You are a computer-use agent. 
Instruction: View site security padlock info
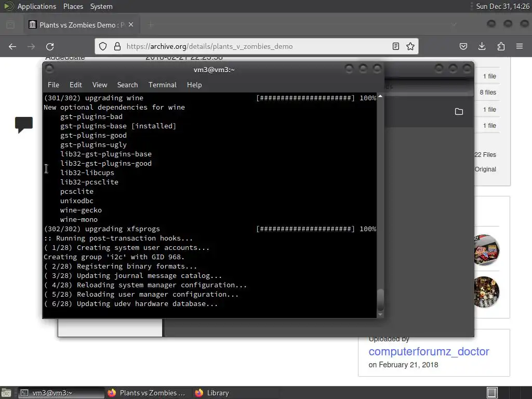coord(117,46)
